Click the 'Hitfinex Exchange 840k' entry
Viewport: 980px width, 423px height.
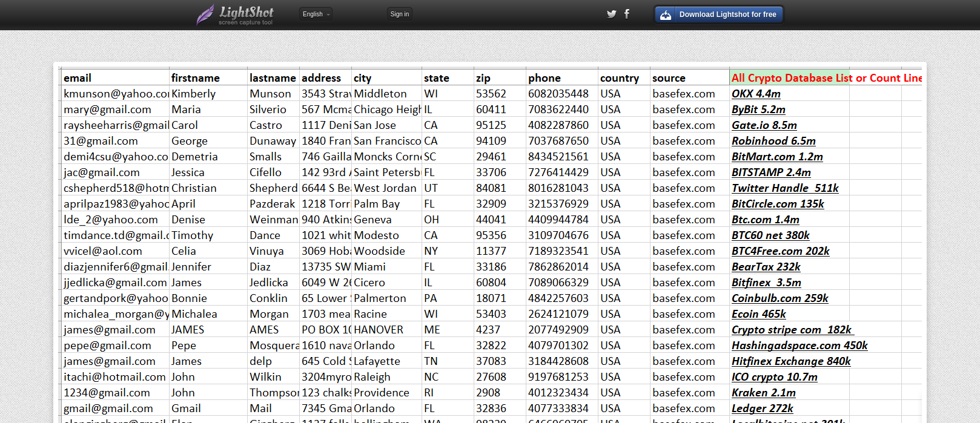click(791, 361)
